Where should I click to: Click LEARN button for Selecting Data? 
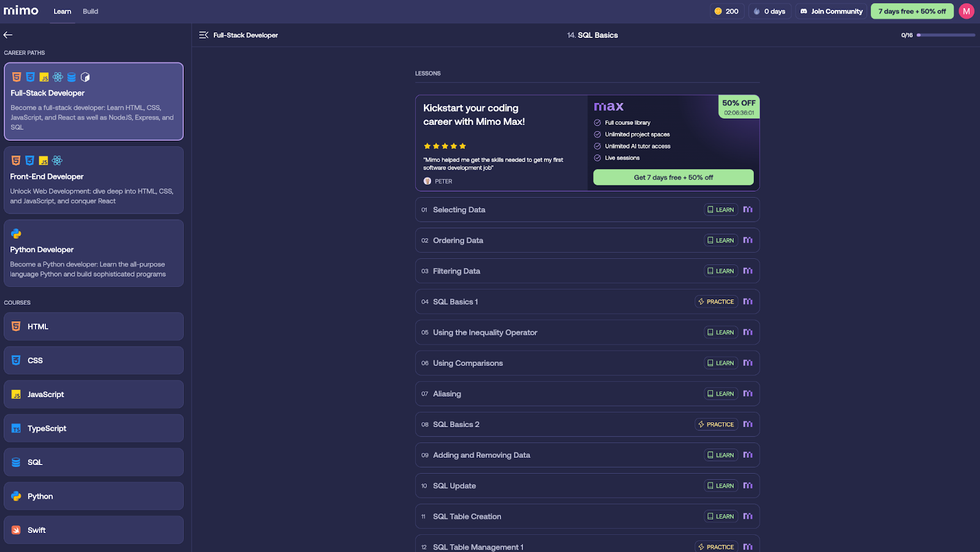720,210
